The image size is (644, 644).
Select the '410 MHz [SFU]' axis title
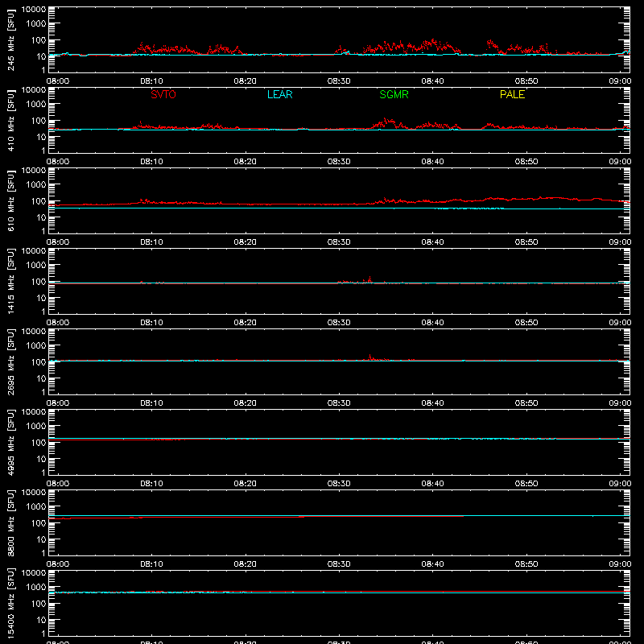coord(10,120)
